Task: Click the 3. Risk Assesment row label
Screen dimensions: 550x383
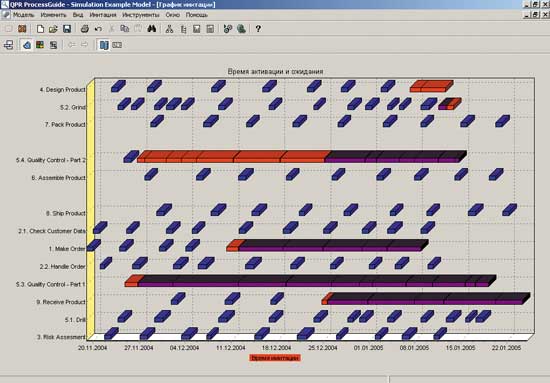Action: tap(61, 337)
